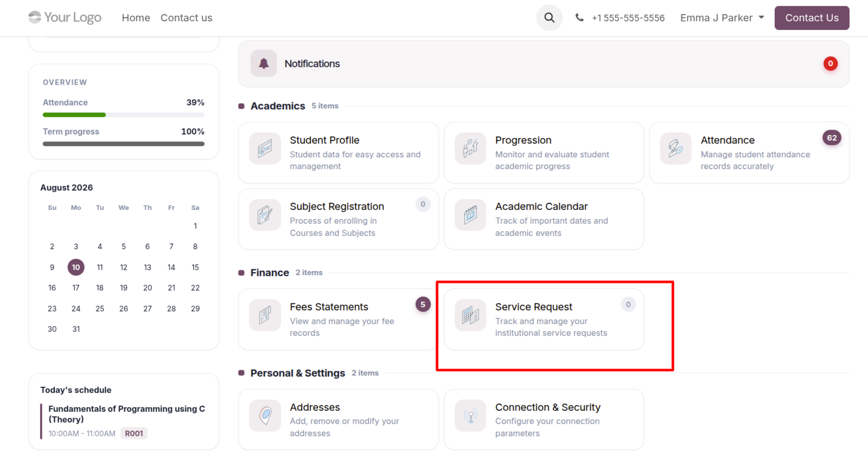Open Contact us in the navigation bar

click(x=186, y=18)
